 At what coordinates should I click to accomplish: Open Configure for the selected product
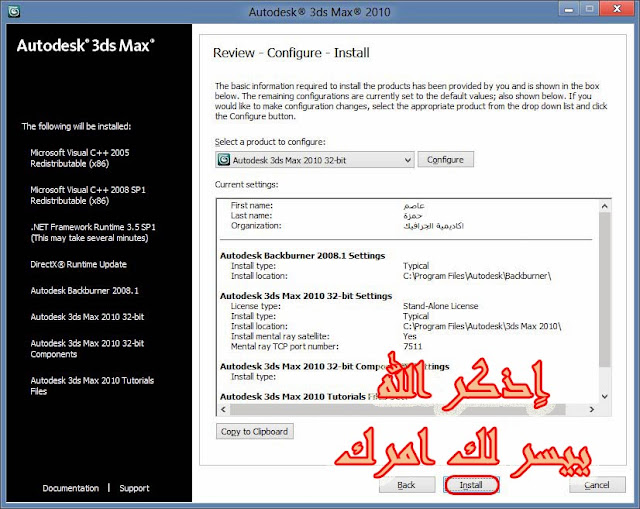click(445, 160)
